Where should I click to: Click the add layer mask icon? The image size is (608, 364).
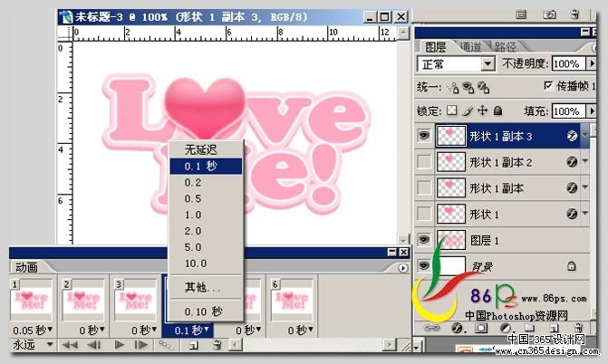click(481, 328)
